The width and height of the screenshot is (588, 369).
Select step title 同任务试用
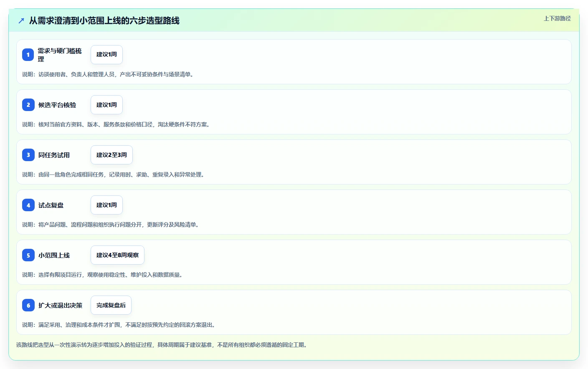click(54, 155)
